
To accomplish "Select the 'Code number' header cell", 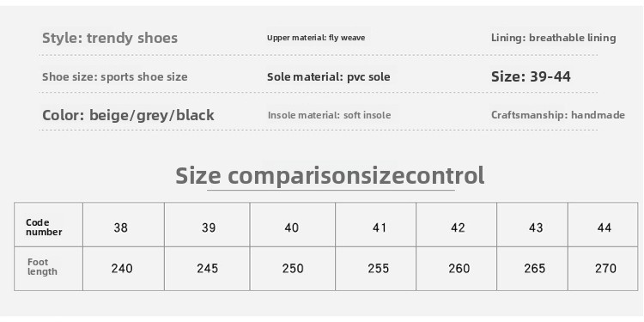I will [x=48, y=225].
